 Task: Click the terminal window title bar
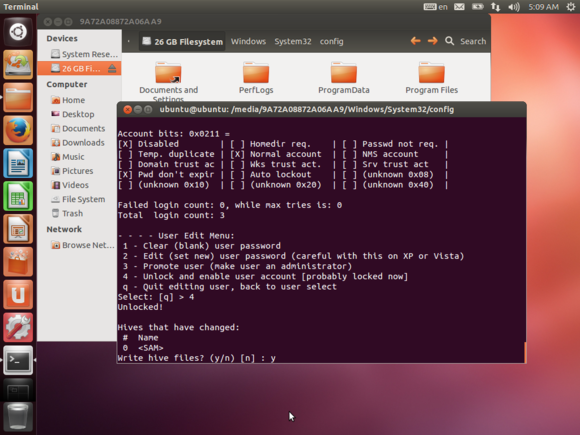[321, 109]
